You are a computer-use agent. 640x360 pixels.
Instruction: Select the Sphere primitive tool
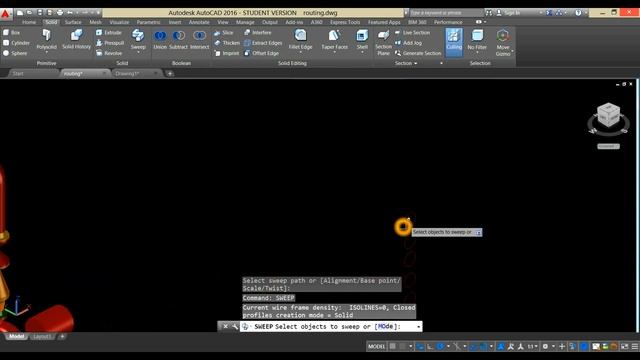(x=15, y=53)
